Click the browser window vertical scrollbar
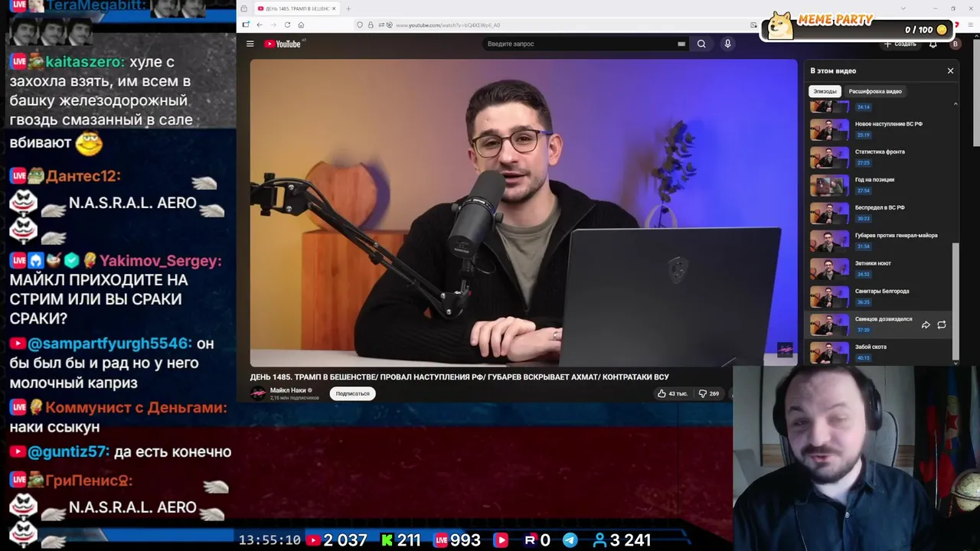Viewport: 980px width, 551px height. 976,92
